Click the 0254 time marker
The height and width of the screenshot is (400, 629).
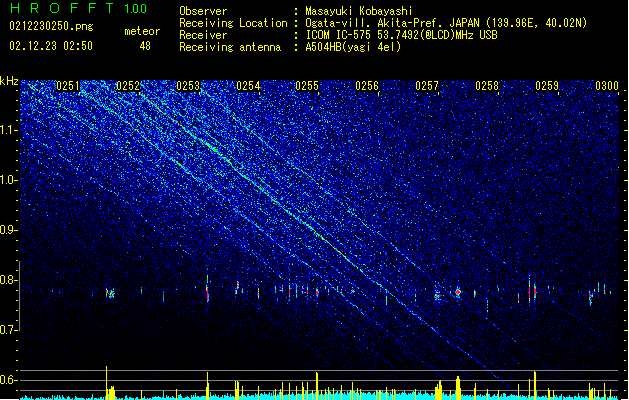pos(248,86)
